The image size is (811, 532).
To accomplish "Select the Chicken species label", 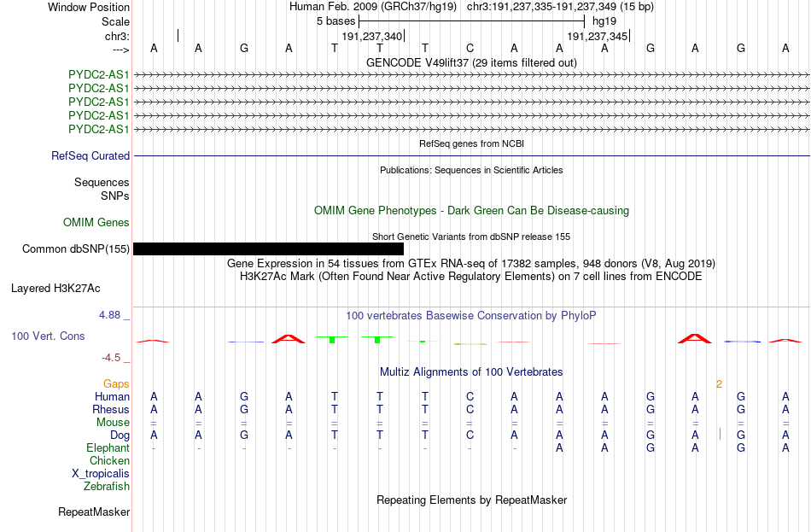I will (x=109, y=460).
